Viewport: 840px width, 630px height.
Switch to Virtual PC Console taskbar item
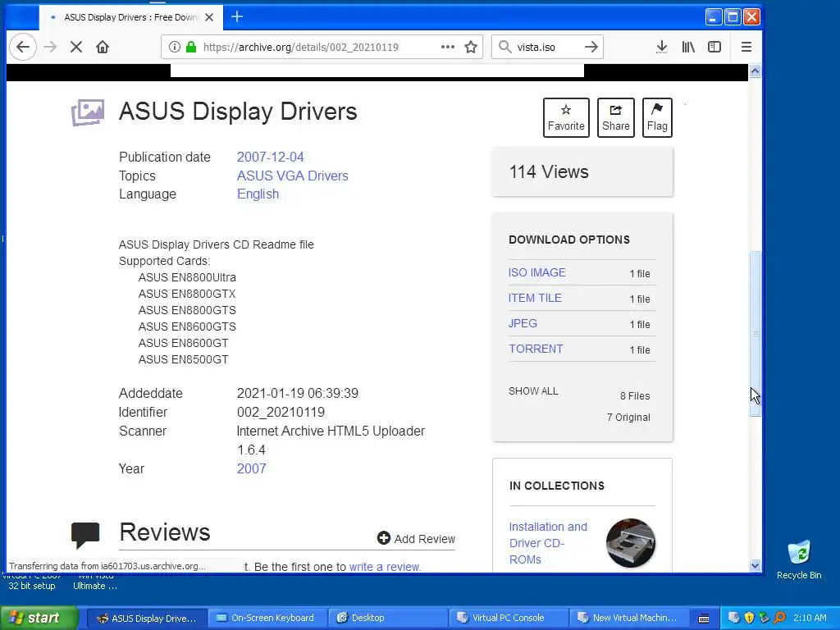508,619
